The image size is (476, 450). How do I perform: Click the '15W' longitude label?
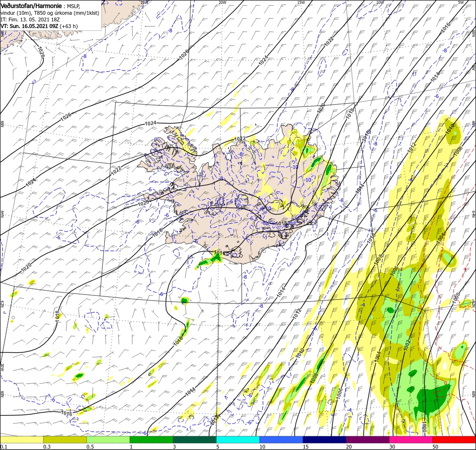point(301,2)
